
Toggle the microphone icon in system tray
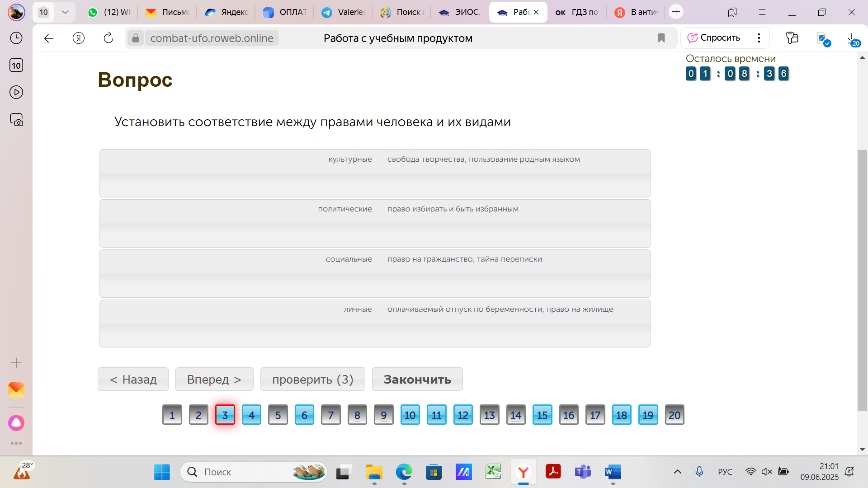point(699,472)
